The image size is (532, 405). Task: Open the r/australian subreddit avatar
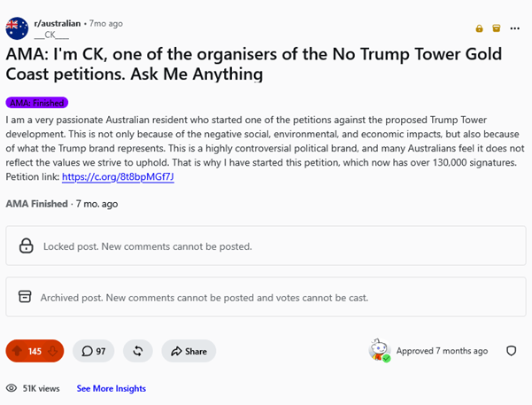click(x=17, y=28)
